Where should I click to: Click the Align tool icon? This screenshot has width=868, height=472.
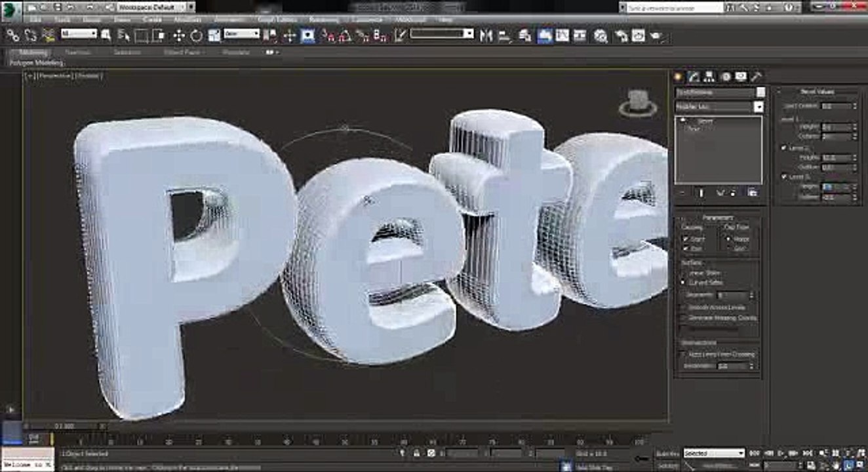pyautogui.click(x=505, y=35)
